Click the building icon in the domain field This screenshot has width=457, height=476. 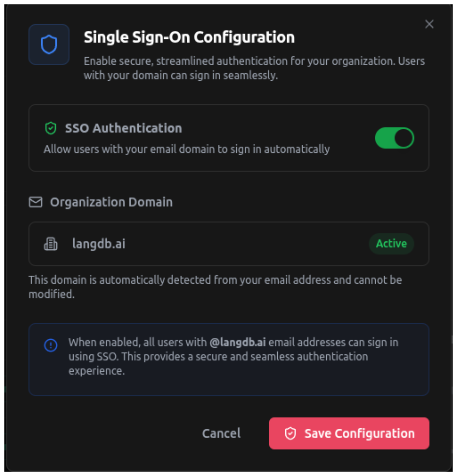click(x=51, y=244)
